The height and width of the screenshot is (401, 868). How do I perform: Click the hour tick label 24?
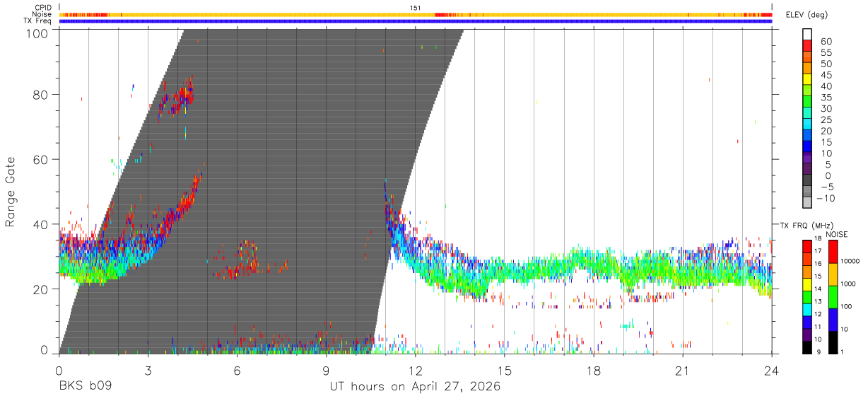coord(772,371)
